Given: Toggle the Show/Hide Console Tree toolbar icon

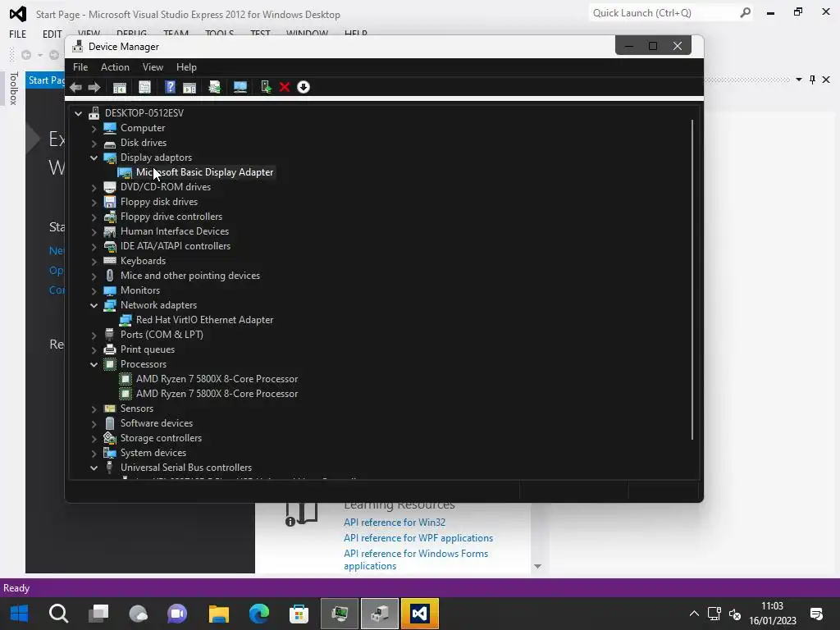Looking at the screenshot, I should coord(120,87).
